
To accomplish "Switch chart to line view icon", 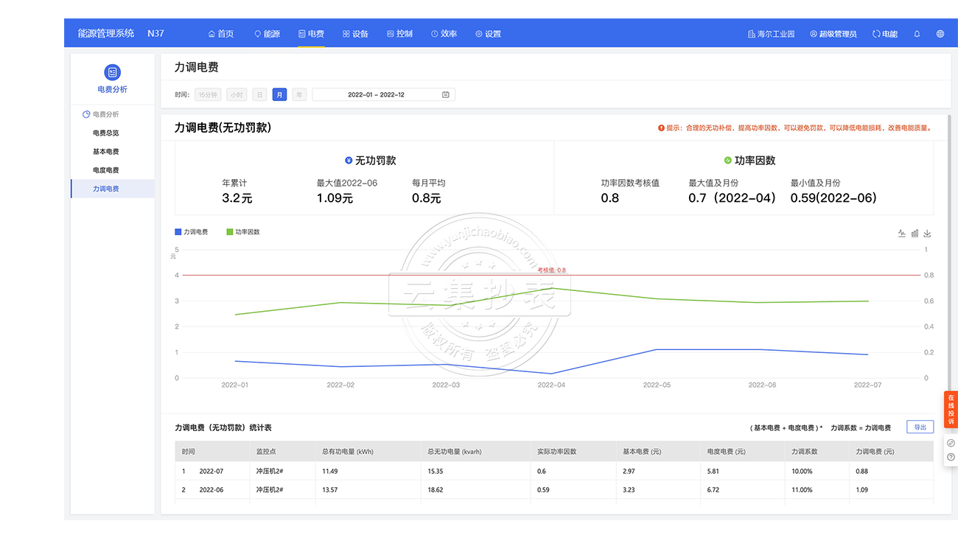I will click(x=901, y=233).
